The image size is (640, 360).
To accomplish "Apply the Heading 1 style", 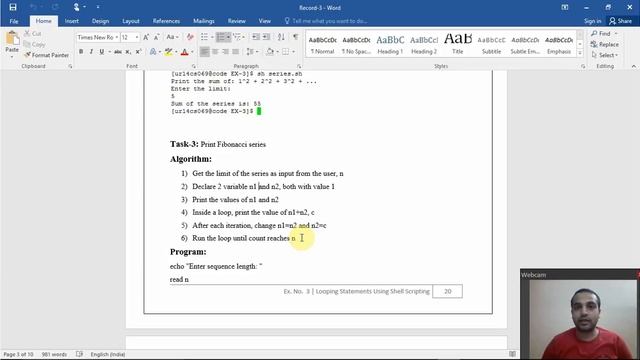I will [390, 44].
